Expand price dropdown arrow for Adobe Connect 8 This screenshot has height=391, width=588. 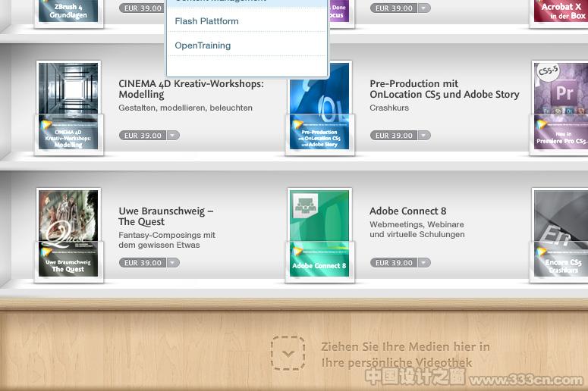(424, 262)
